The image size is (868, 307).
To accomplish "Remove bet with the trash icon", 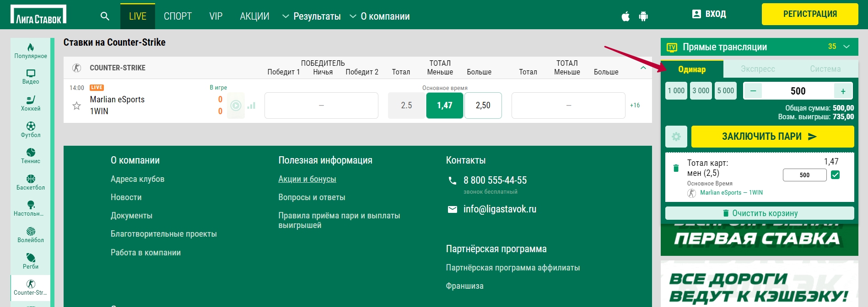I will pyautogui.click(x=676, y=168).
